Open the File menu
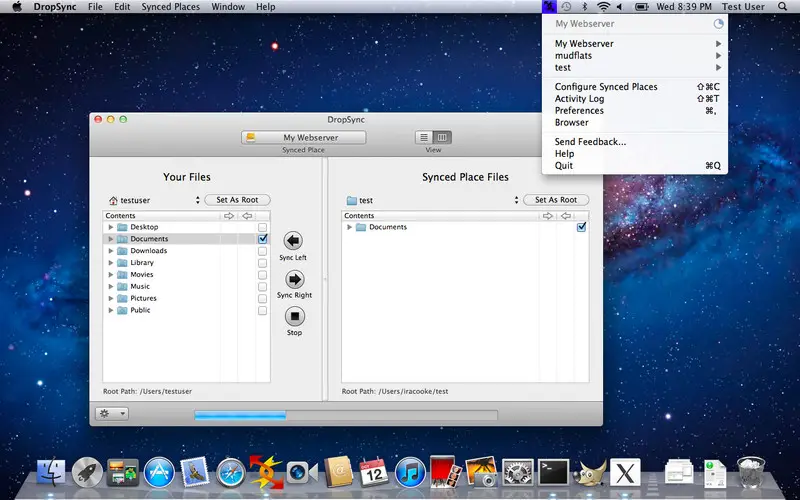 (95, 7)
